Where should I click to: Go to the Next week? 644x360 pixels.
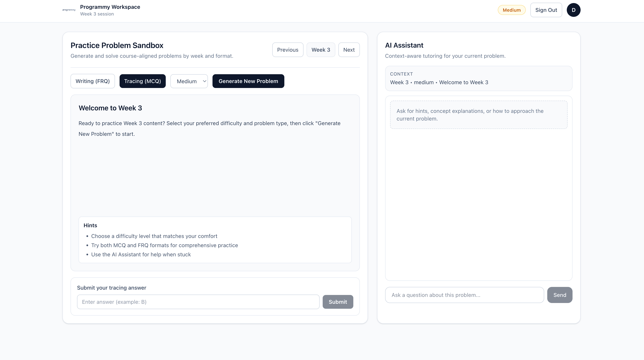click(349, 50)
